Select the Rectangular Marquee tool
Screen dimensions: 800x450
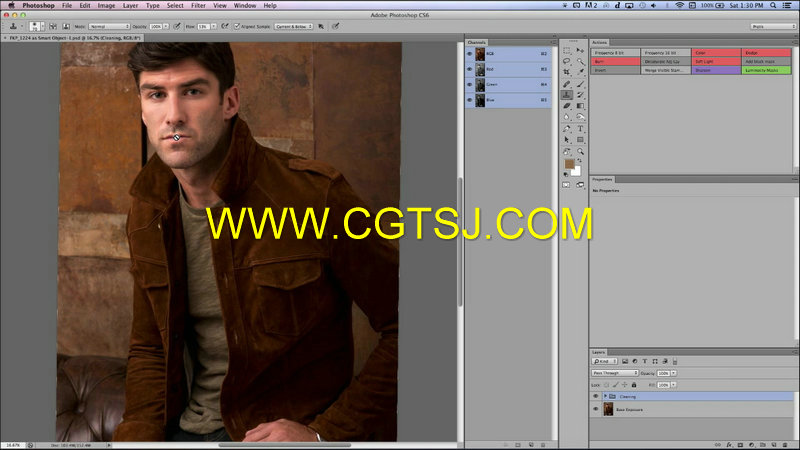567,51
